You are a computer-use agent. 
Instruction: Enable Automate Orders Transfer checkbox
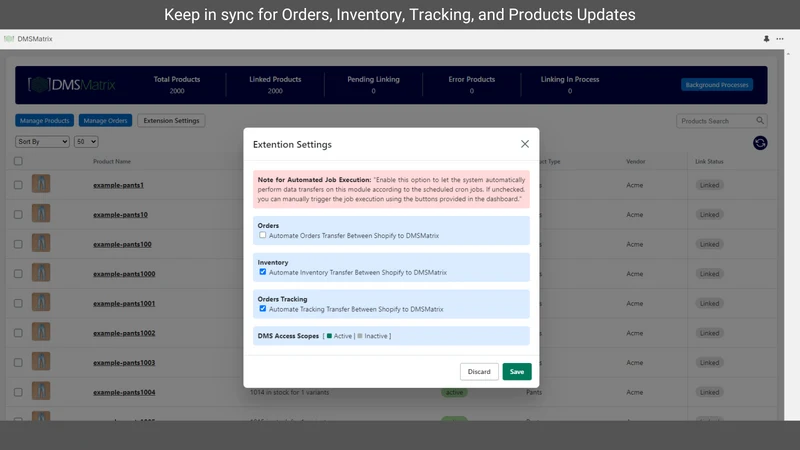pyautogui.click(x=262, y=235)
